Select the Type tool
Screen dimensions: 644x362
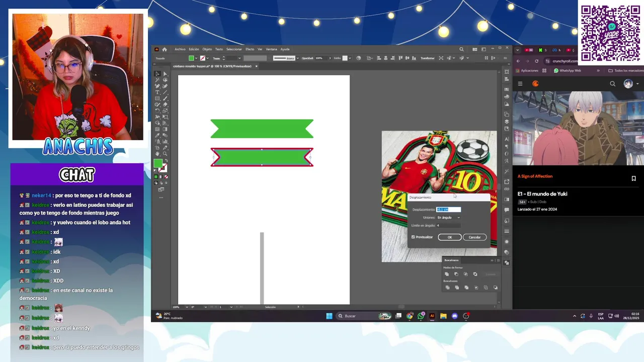pyautogui.click(x=157, y=92)
